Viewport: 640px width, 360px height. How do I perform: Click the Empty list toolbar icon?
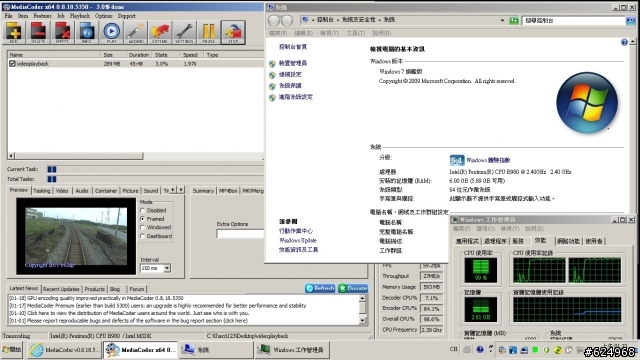click(x=62, y=32)
